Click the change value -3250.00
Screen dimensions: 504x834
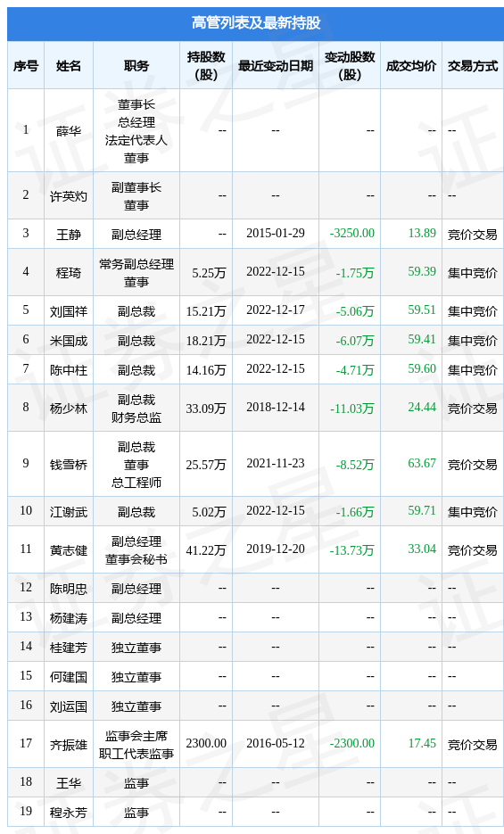tap(352, 233)
